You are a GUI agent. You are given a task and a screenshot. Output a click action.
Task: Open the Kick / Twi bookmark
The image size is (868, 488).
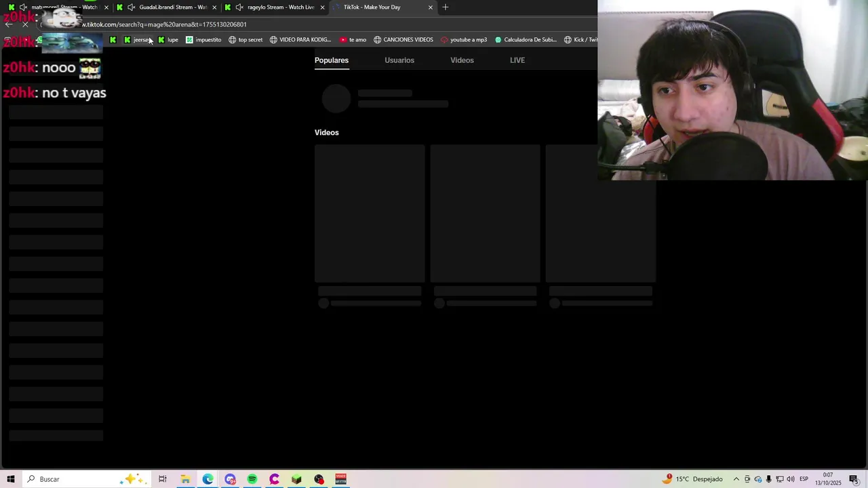point(580,39)
